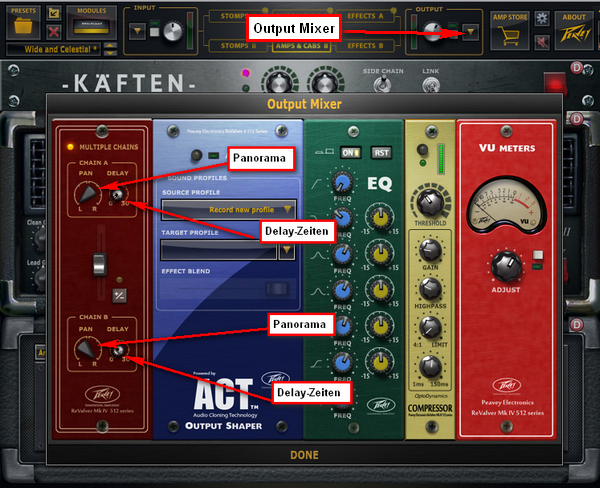
Task: Click the EQ RST reset button
Action: 381,153
